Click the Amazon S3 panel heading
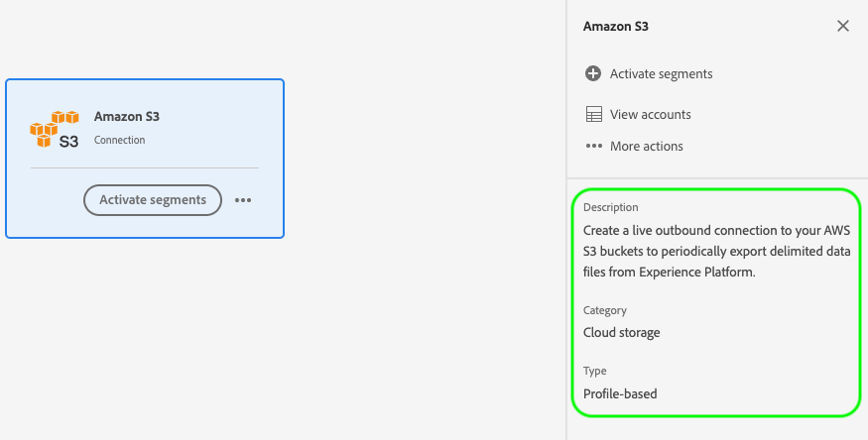Image resolution: width=868 pixels, height=440 pixels. 616,27
